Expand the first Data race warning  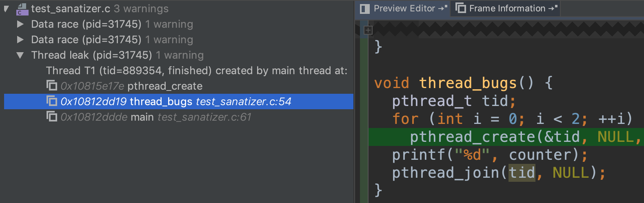[20, 24]
